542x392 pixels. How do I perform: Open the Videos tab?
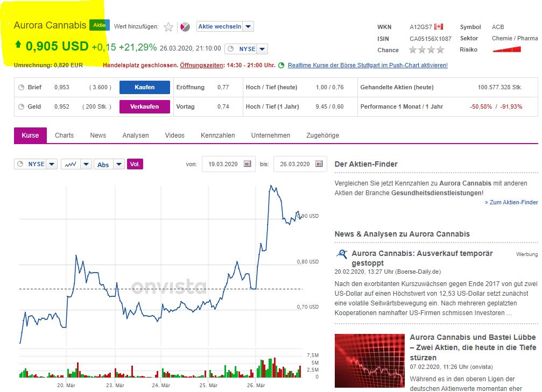click(174, 136)
